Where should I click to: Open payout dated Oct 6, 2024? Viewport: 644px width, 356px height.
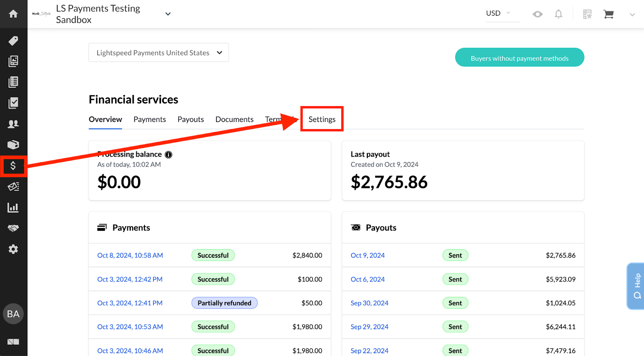[367, 279]
